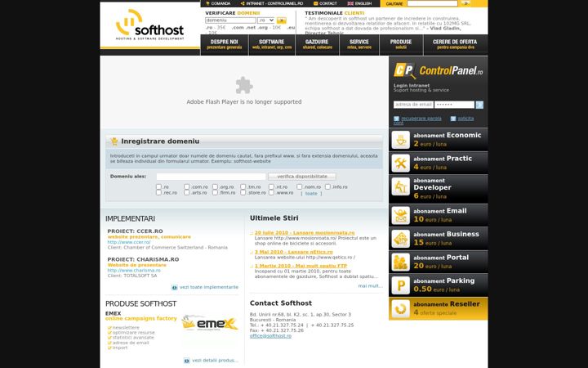Open the Service menu

tap(359, 45)
